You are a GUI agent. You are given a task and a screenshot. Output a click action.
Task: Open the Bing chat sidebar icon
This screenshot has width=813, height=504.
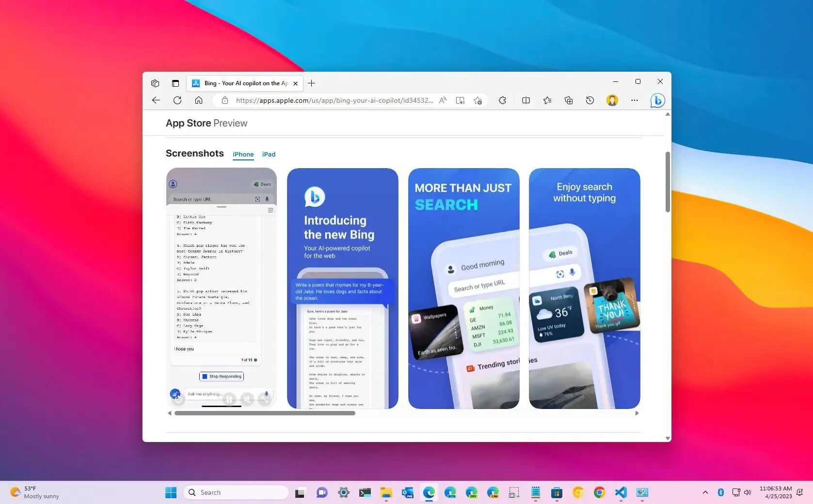point(657,100)
